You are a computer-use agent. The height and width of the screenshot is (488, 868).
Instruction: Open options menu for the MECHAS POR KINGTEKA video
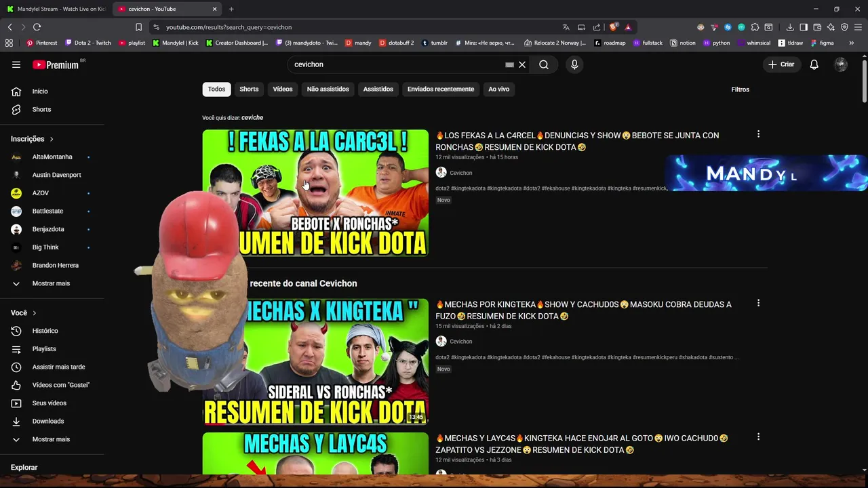click(x=758, y=303)
